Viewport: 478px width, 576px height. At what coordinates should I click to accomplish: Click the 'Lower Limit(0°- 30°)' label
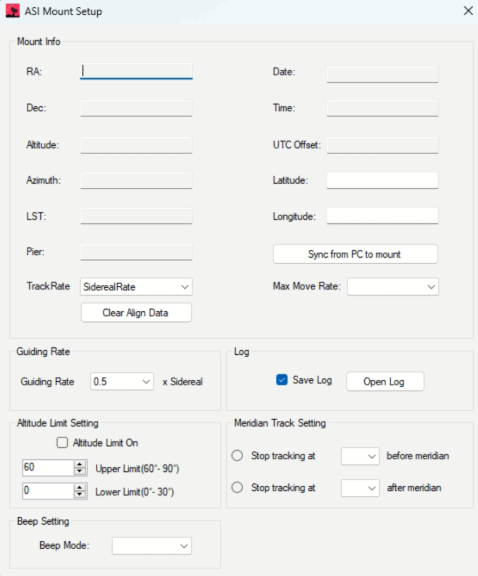(x=135, y=492)
